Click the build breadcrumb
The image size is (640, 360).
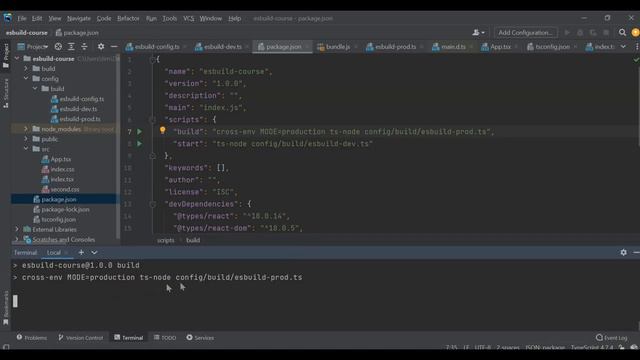coord(193,240)
